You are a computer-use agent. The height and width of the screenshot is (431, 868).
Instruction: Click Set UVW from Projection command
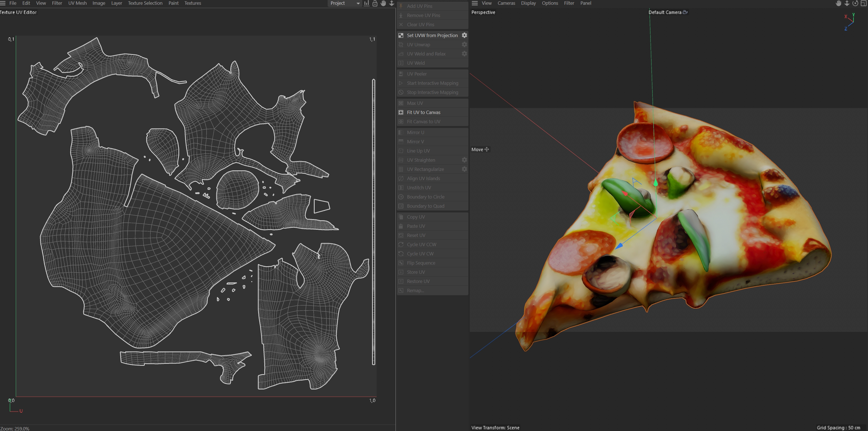tap(432, 35)
